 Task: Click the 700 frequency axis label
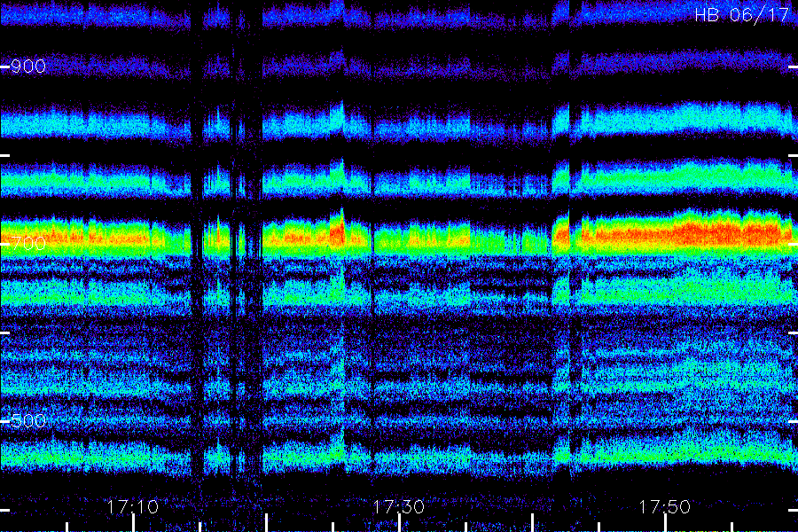[28, 243]
